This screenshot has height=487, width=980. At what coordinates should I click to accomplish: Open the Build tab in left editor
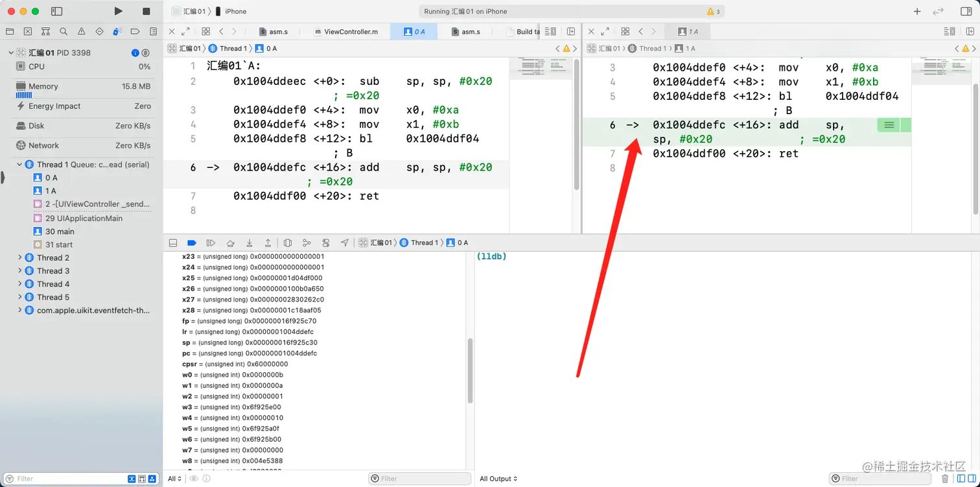tap(524, 31)
